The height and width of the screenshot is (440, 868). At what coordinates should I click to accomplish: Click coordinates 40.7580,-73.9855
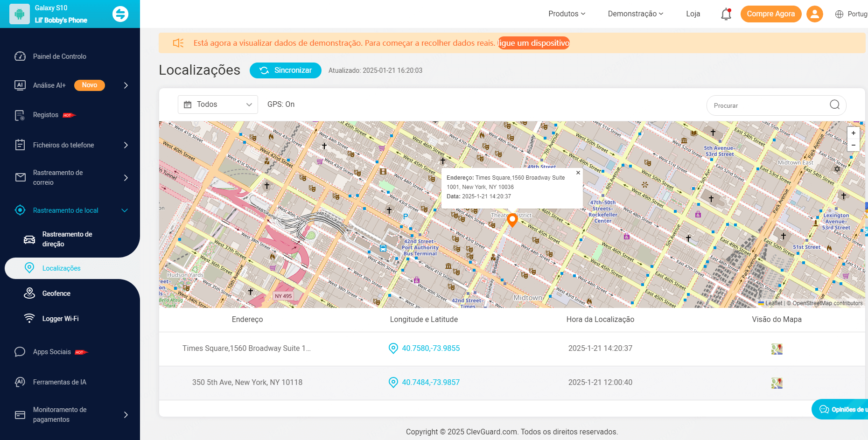click(x=431, y=349)
